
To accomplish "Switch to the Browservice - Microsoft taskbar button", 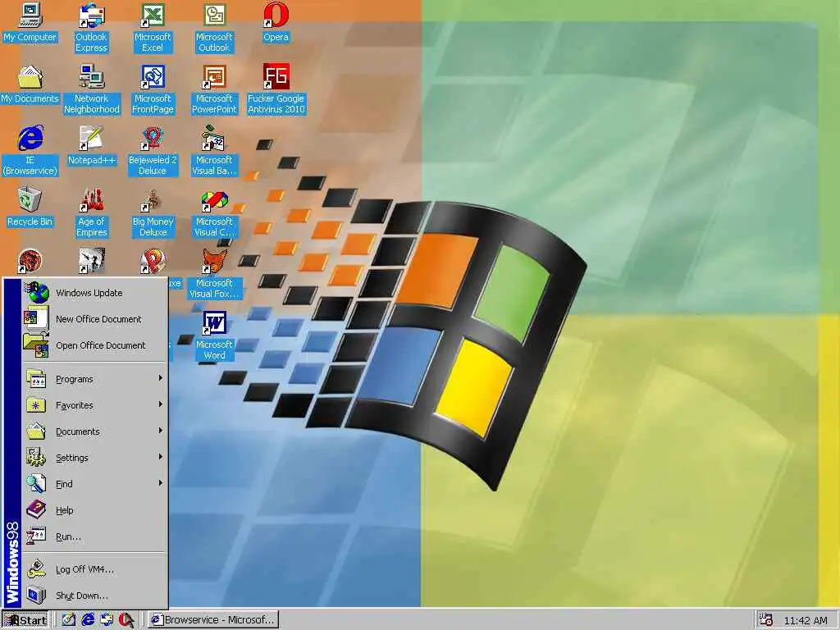I will click(x=212, y=620).
